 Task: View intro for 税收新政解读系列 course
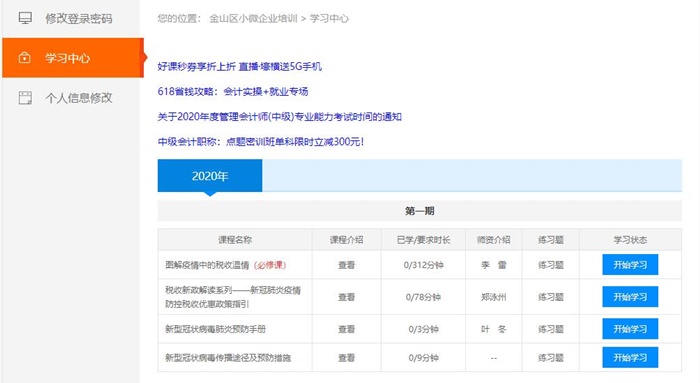click(346, 297)
